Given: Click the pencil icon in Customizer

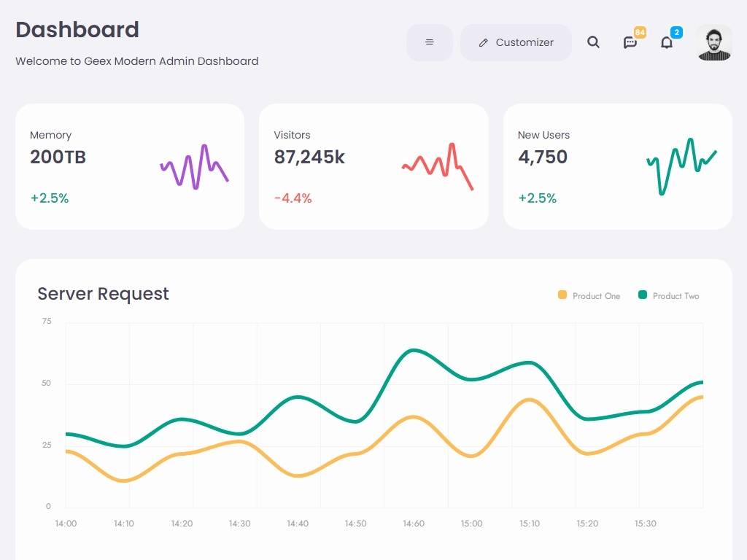Looking at the screenshot, I should pyautogui.click(x=483, y=43).
